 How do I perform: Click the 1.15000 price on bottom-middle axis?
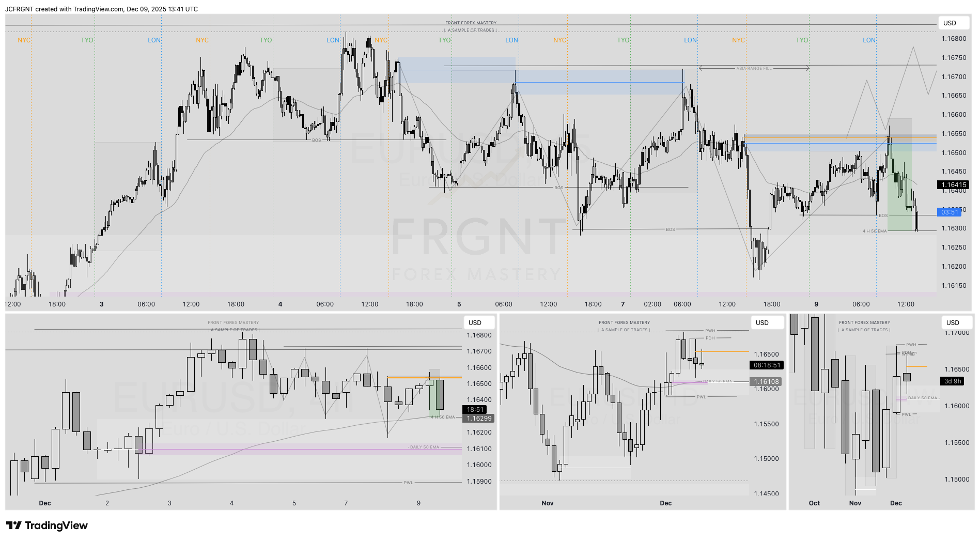(x=767, y=459)
